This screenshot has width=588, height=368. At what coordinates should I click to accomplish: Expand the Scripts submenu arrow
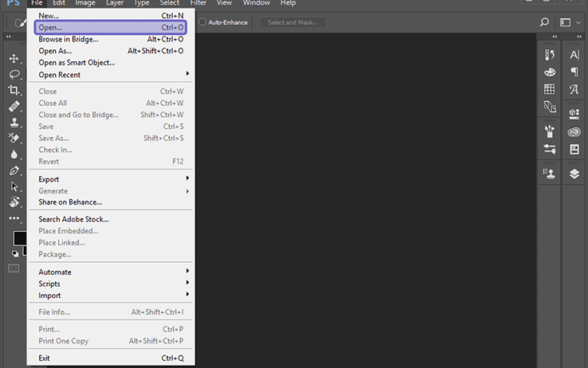point(187,283)
